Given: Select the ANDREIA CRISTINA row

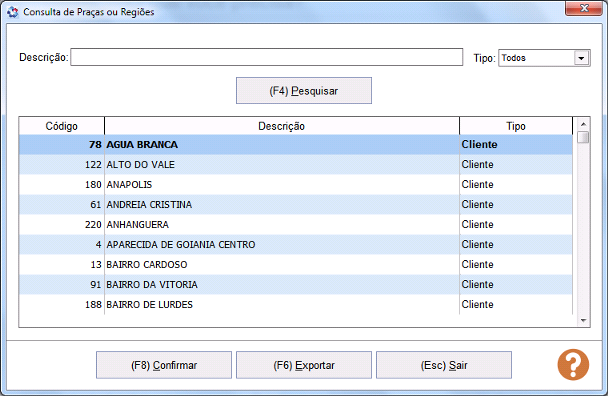Looking at the screenshot, I should 296,204.
